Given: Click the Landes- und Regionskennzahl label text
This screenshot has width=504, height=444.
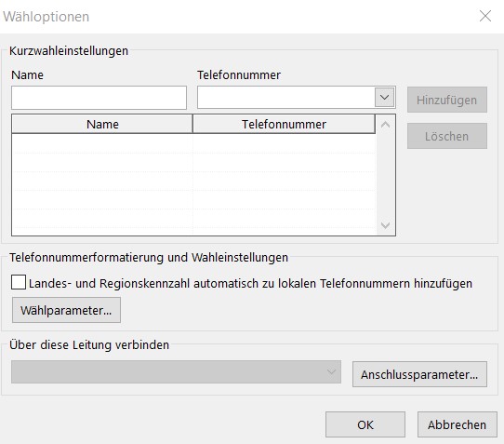Looking at the screenshot, I should pos(250,284).
